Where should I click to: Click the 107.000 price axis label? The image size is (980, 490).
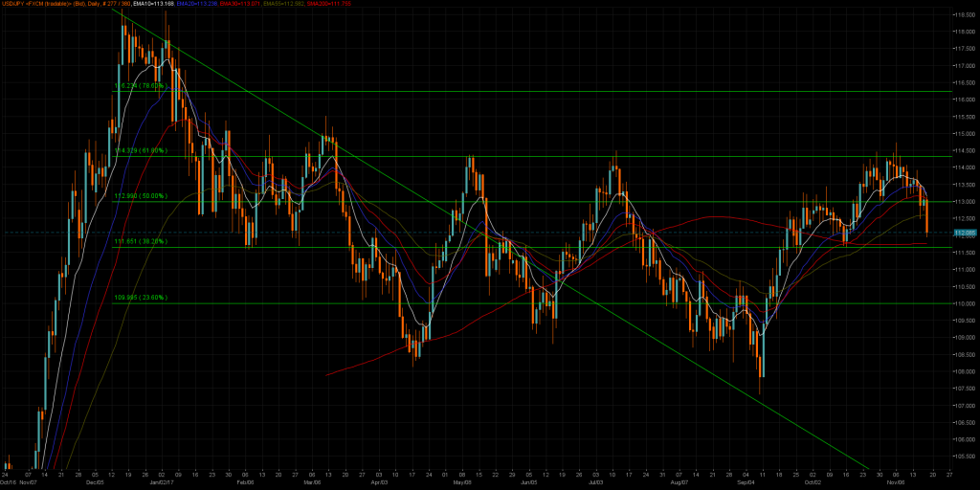point(966,406)
